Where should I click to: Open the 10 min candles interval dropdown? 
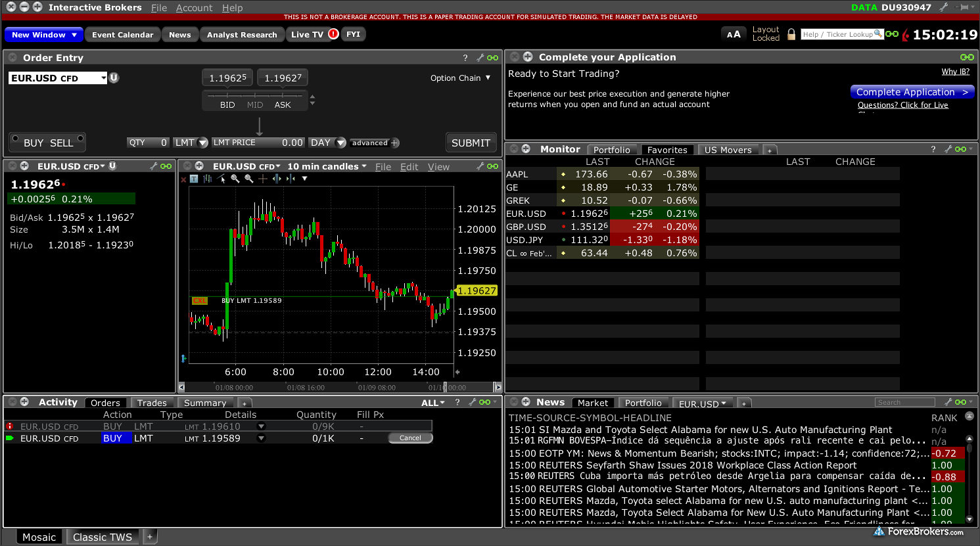pyautogui.click(x=327, y=166)
